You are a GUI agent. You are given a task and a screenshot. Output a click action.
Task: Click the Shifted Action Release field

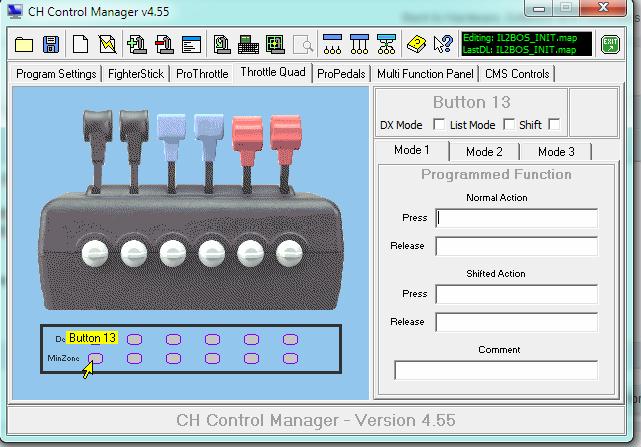click(516, 322)
